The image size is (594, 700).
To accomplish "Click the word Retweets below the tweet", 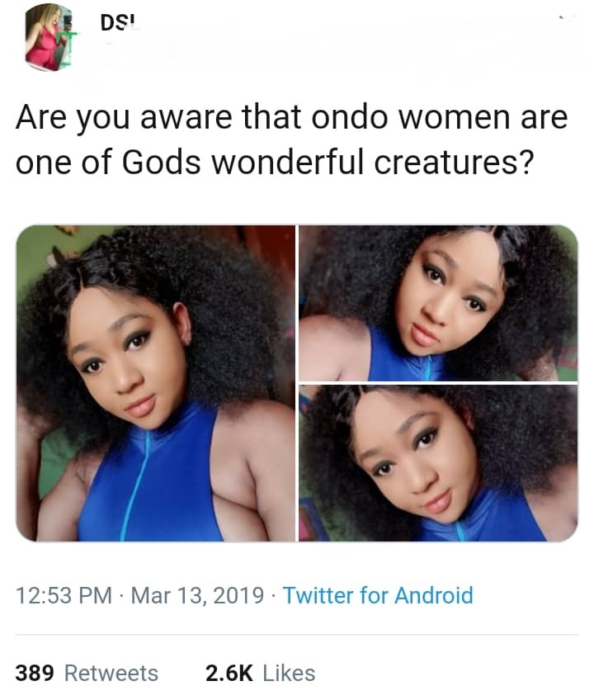I will (111, 673).
